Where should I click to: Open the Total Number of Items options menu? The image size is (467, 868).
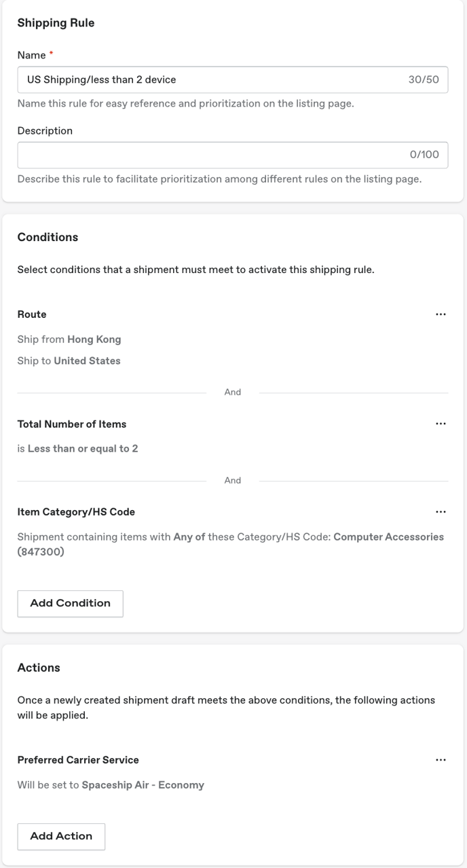coord(441,424)
